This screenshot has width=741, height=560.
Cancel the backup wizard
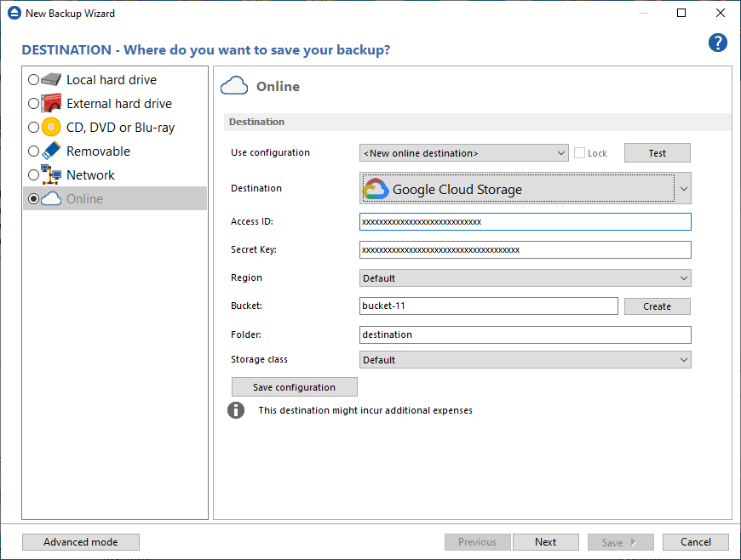pyautogui.click(x=695, y=541)
